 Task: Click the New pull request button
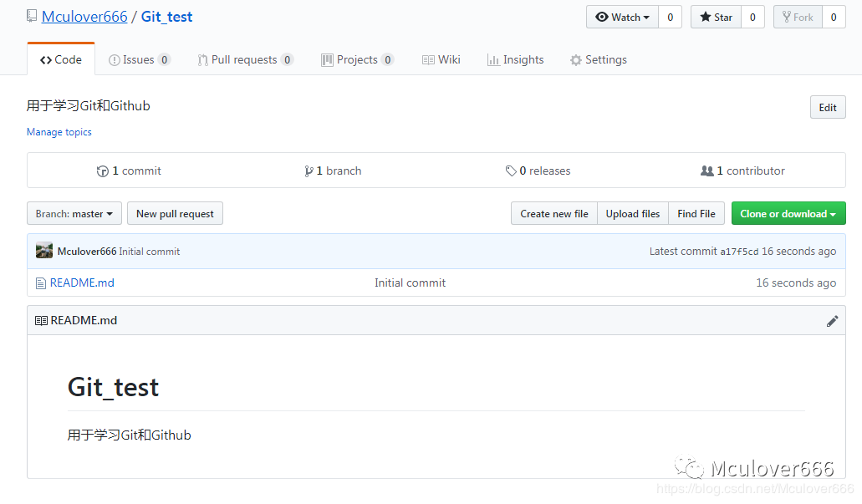click(175, 214)
